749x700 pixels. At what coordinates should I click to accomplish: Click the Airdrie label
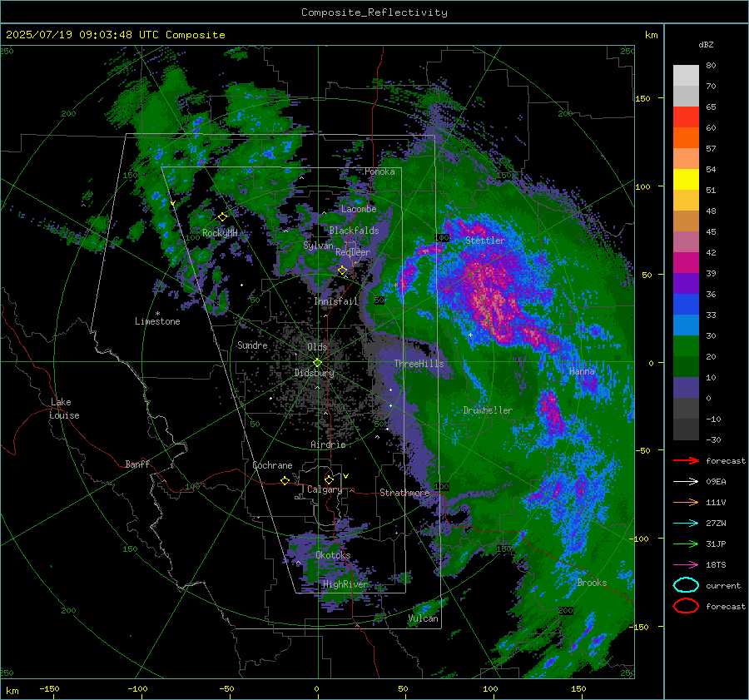pos(328,444)
